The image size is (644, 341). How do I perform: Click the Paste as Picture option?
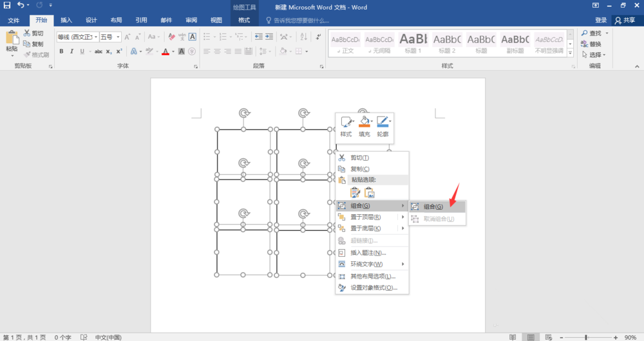[x=369, y=192]
